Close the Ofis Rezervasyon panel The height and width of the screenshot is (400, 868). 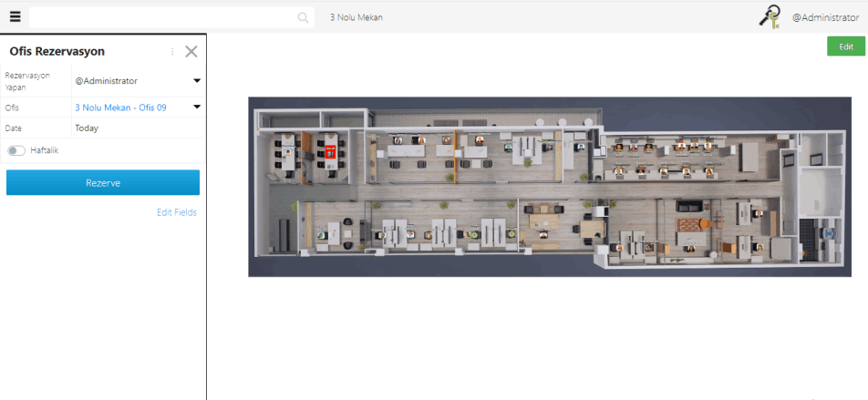click(x=191, y=52)
